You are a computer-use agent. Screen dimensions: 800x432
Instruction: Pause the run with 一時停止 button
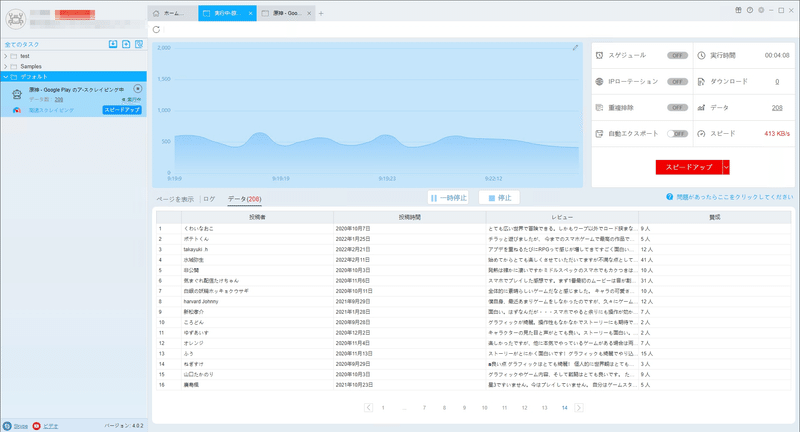[x=448, y=198]
